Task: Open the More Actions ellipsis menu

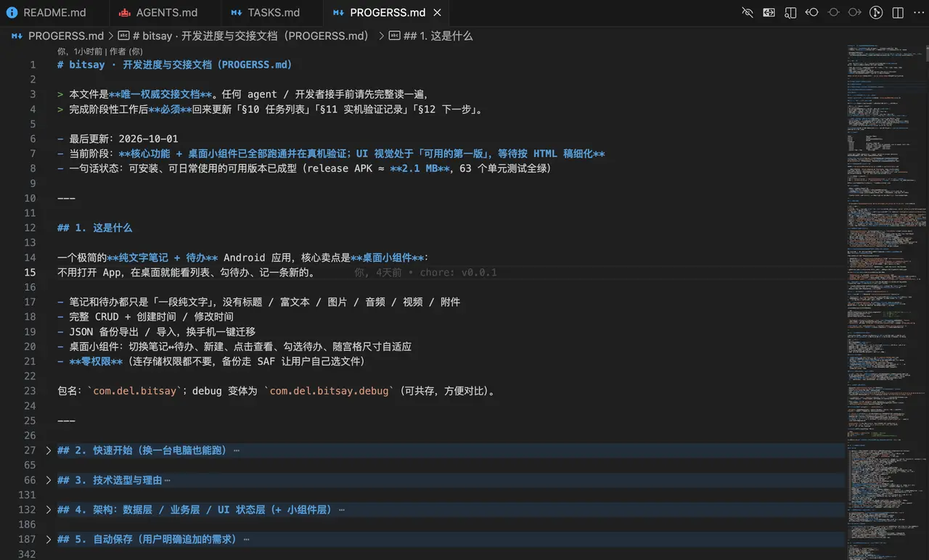Action: 917,12
